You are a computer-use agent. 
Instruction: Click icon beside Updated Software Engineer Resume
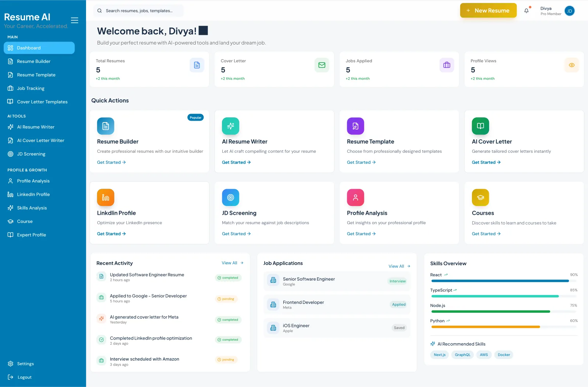[101, 276]
